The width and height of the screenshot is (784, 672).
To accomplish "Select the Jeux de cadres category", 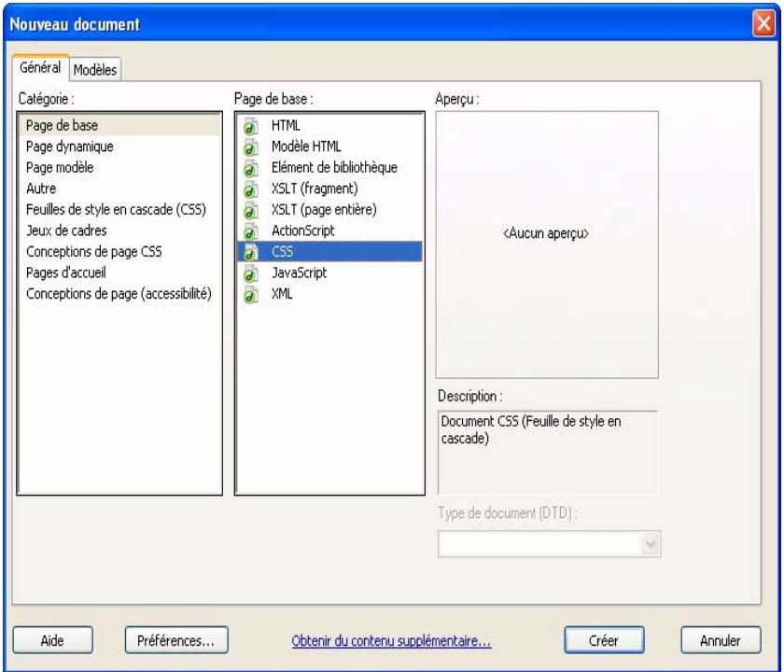I will [119, 230].
